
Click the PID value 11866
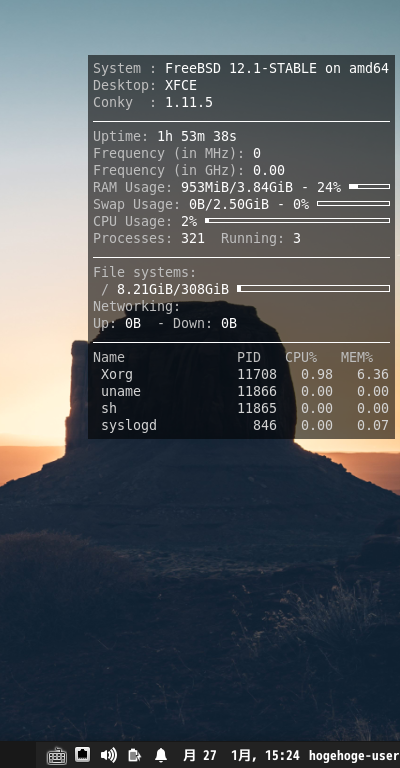(x=257, y=391)
